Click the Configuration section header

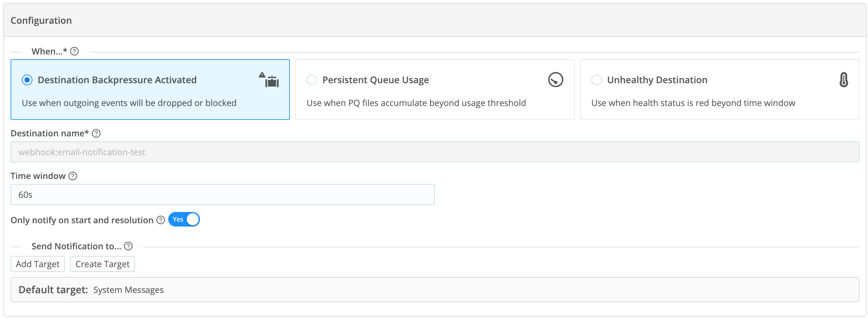point(41,20)
